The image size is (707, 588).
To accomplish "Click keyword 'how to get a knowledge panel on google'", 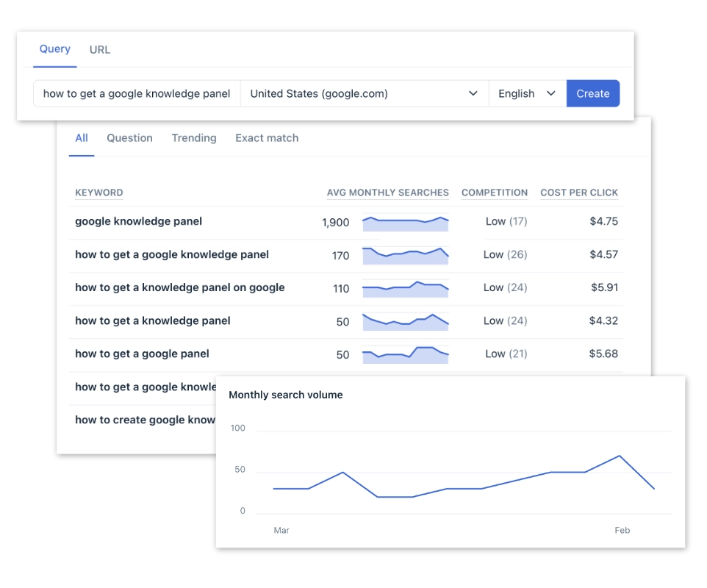I will 180,287.
